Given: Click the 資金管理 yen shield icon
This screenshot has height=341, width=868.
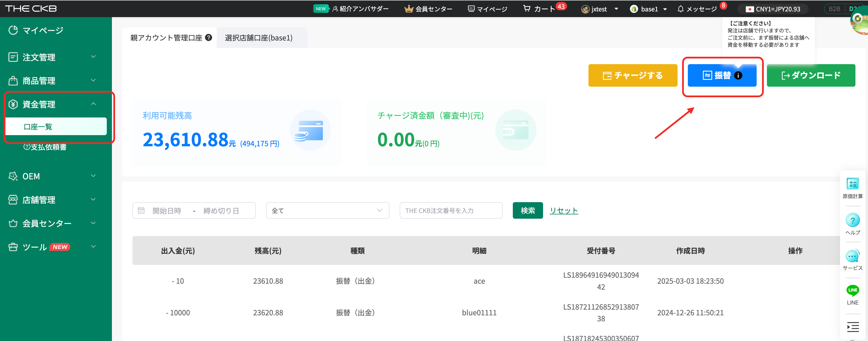Looking at the screenshot, I should coord(13,104).
